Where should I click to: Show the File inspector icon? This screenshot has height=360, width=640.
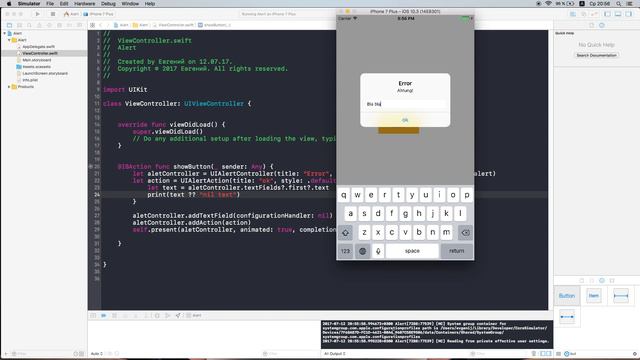click(x=591, y=25)
